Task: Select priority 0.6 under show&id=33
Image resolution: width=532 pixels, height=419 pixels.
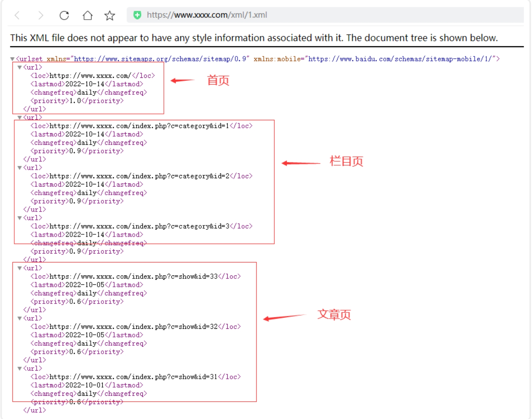Action: 77,302
